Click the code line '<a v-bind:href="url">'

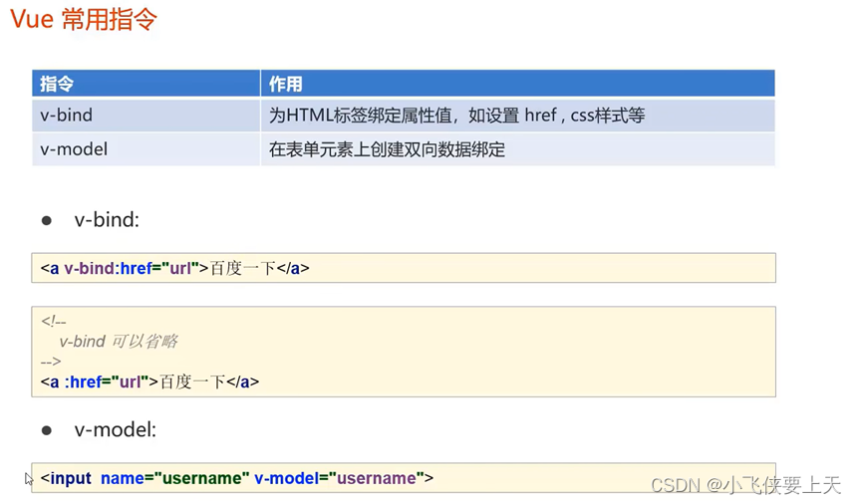175,268
